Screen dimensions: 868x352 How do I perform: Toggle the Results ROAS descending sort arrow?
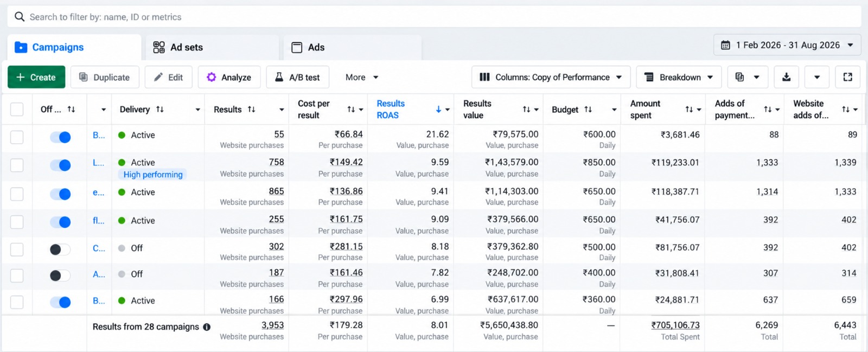[x=438, y=109]
